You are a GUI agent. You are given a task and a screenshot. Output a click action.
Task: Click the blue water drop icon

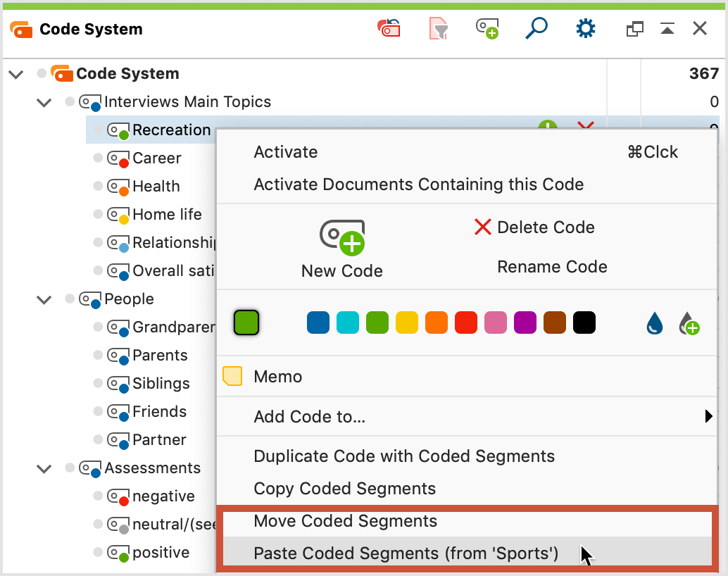point(654,323)
